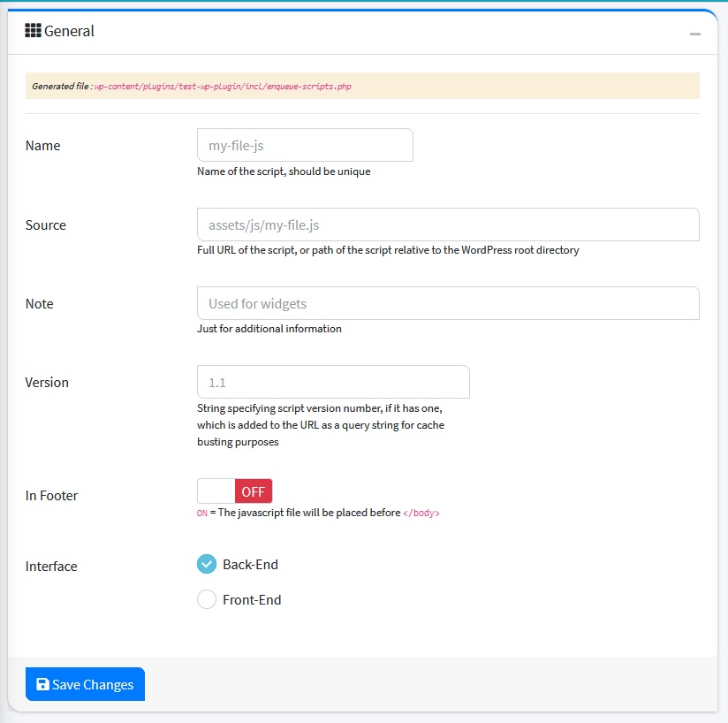Click the grid icon beside General
This screenshot has width=728, height=723.
click(x=33, y=31)
